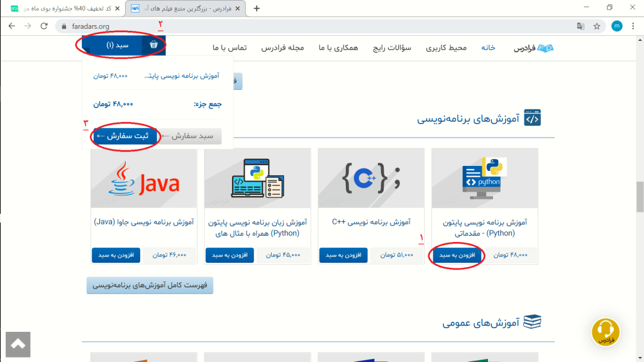
Task: Click the scroll-to-top arrow button
Action: coord(18,344)
